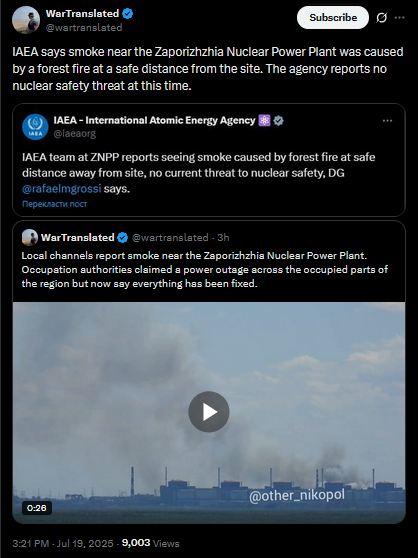418x558 pixels.
Task: Open the small WarTranslated avatar in quoted post
Action: 30,237
